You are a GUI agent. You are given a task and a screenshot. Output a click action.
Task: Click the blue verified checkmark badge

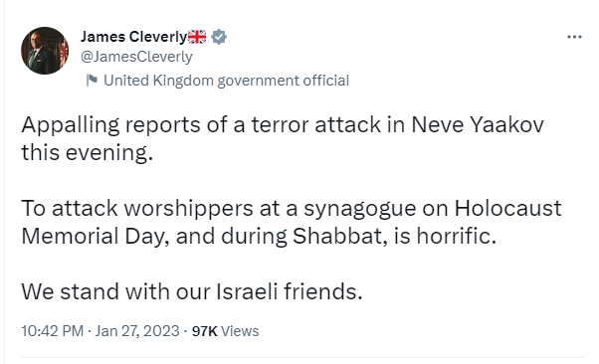[x=219, y=37]
